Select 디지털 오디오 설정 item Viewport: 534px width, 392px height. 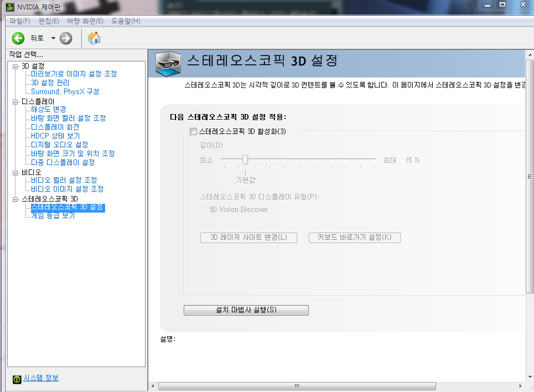tap(60, 145)
